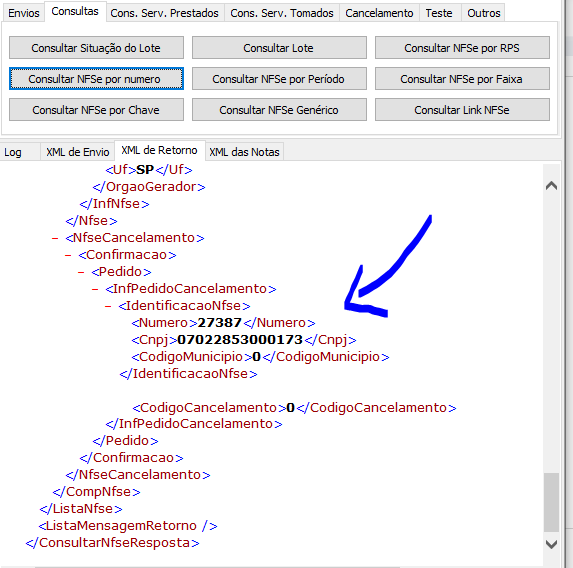Switch to XML de Envio tab

click(x=77, y=152)
